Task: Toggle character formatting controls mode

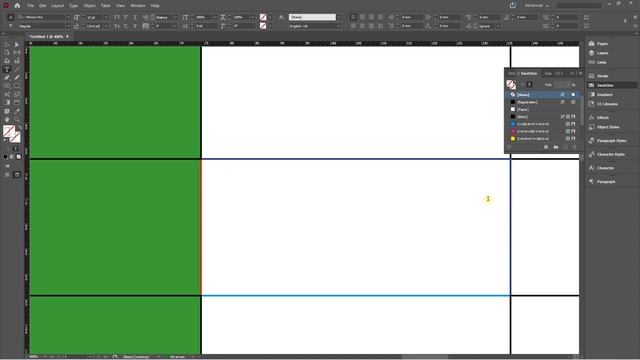Action: point(11,18)
